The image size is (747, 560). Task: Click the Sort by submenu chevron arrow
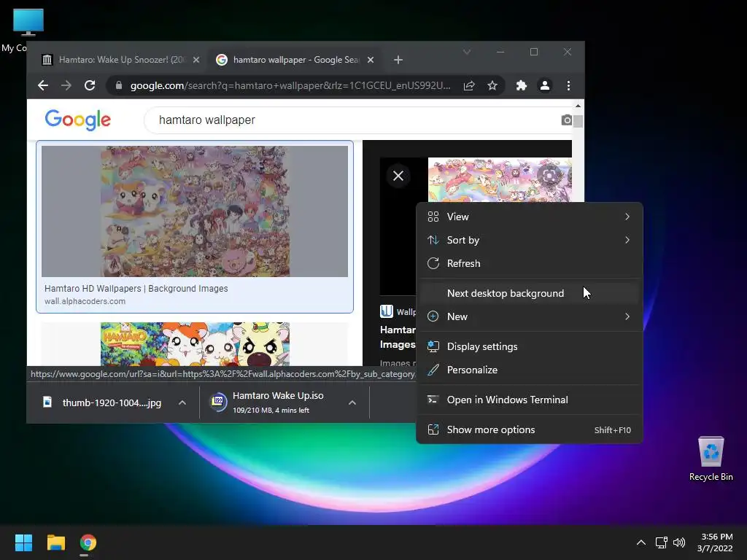(x=627, y=240)
